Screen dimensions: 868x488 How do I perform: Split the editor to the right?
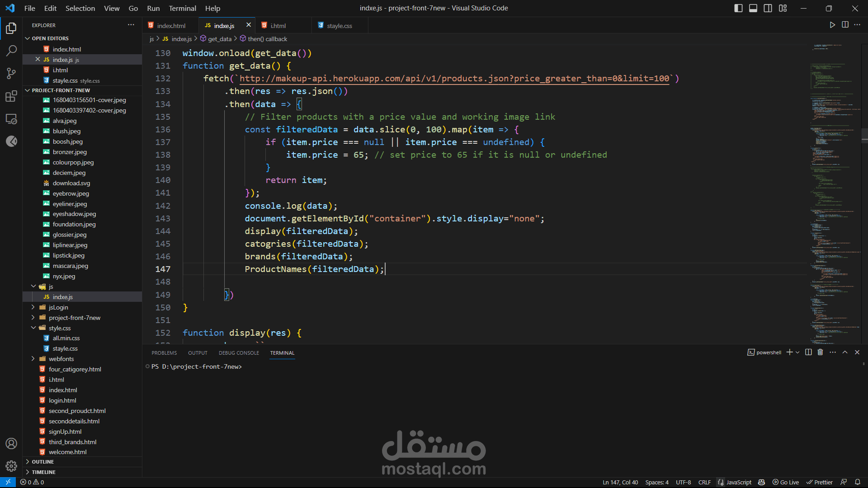point(845,25)
